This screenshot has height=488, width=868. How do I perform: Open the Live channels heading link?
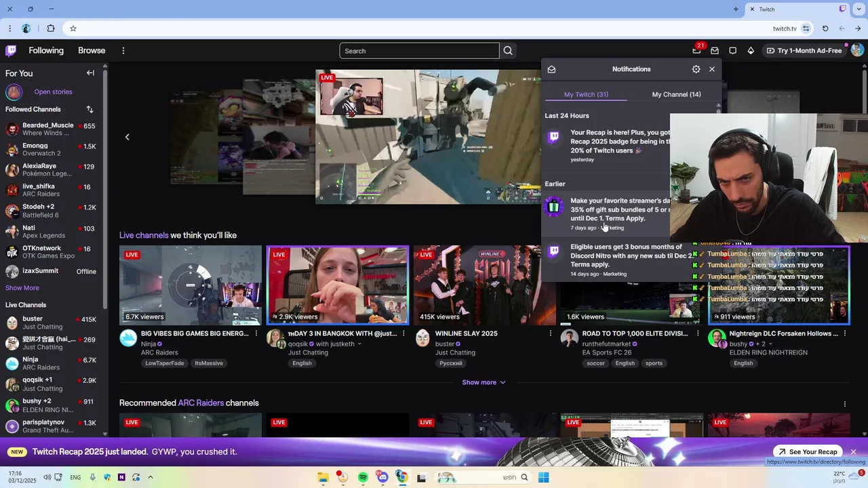pos(144,235)
